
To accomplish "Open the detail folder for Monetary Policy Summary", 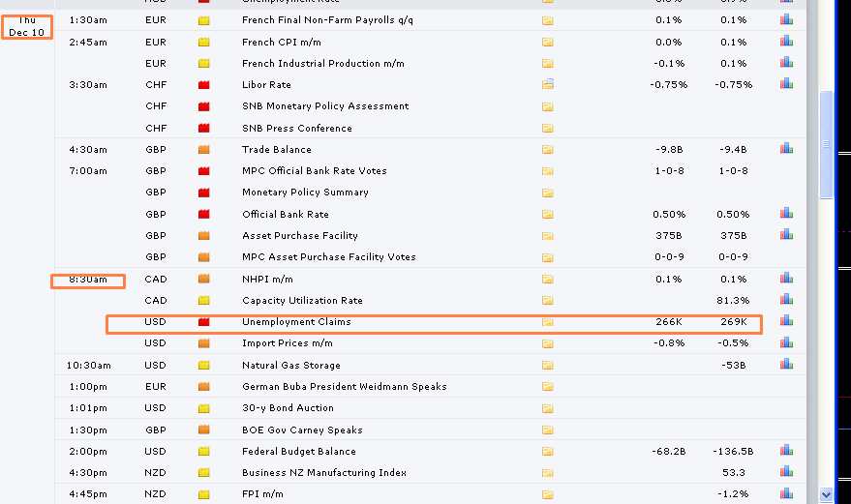I will (x=548, y=193).
